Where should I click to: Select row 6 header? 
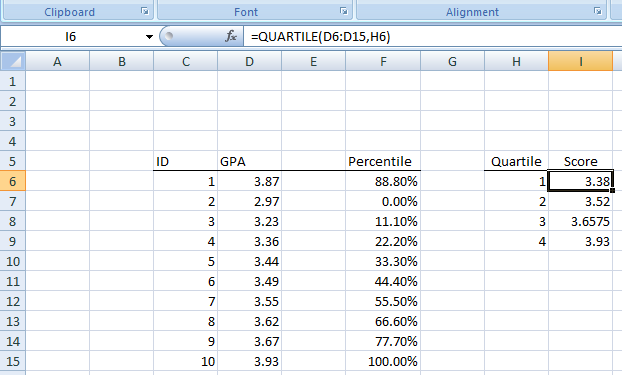click(x=13, y=181)
